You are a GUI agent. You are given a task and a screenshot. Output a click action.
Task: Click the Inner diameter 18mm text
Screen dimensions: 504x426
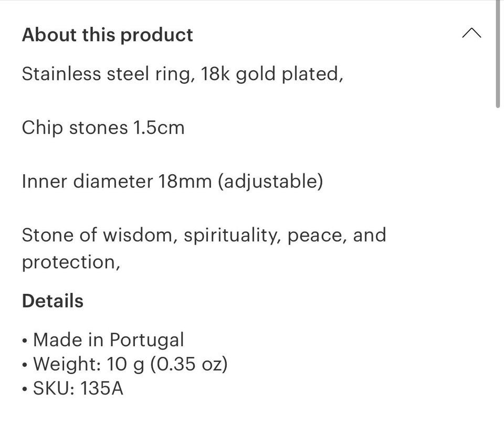pos(117,182)
